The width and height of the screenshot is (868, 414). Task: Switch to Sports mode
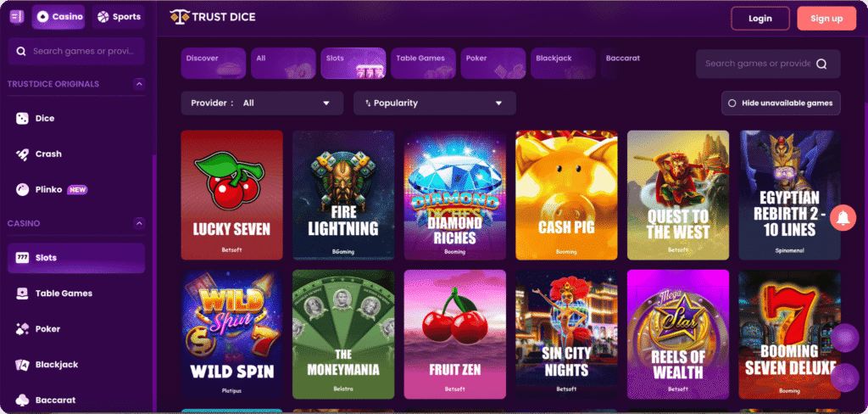119,17
